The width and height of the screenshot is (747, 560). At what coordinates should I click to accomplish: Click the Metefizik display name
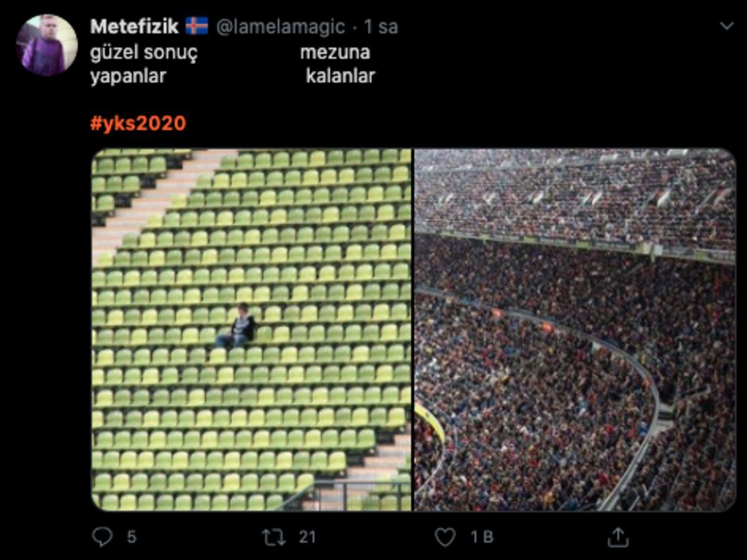click(134, 26)
